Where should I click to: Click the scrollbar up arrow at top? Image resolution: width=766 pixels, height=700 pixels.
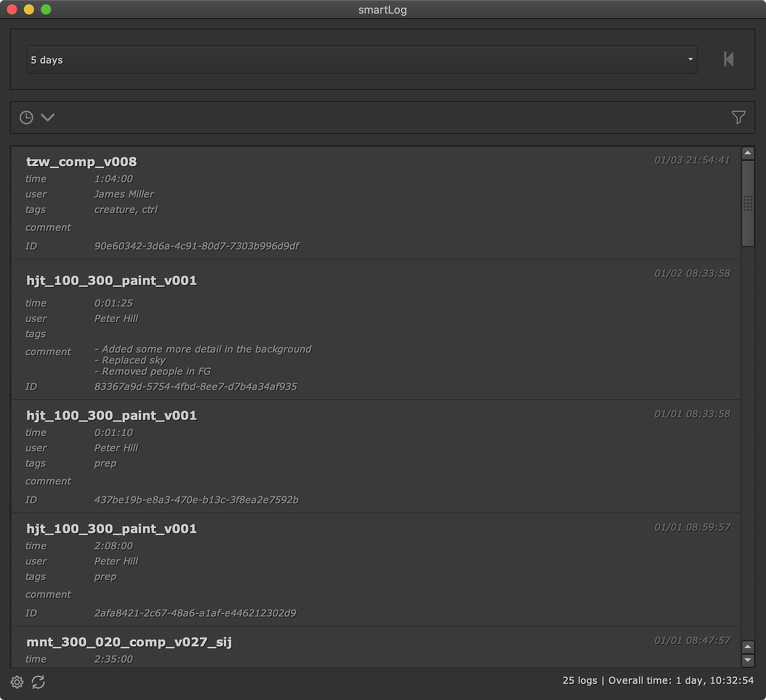coord(748,153)
